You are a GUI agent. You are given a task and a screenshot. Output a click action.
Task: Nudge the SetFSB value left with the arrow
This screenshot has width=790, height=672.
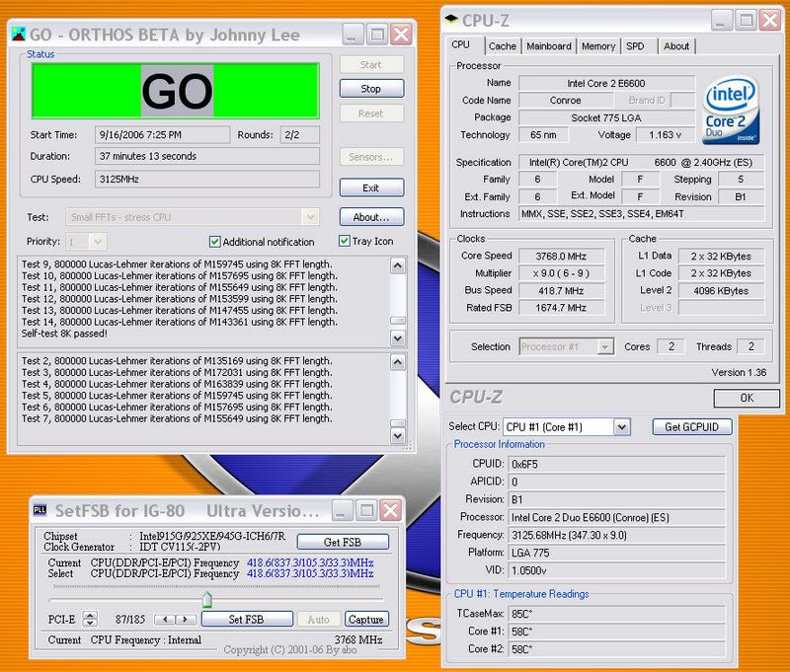(x=165, y=619)
